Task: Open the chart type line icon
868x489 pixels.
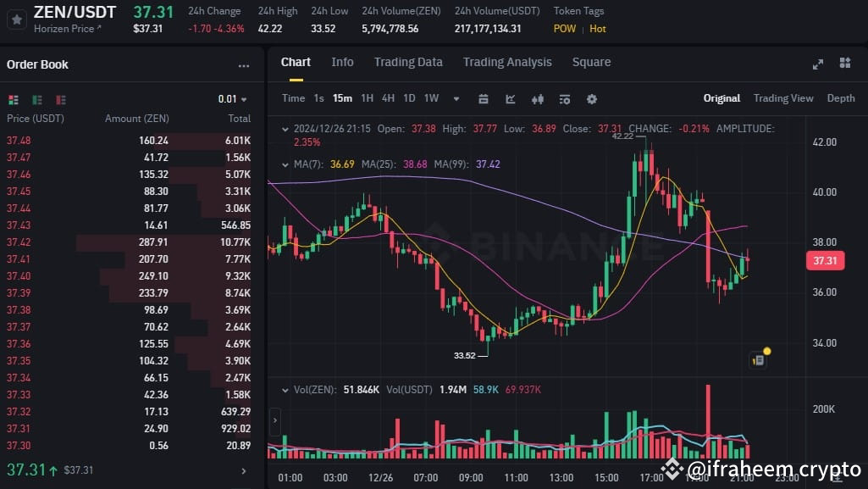Action: pos(510,99)
